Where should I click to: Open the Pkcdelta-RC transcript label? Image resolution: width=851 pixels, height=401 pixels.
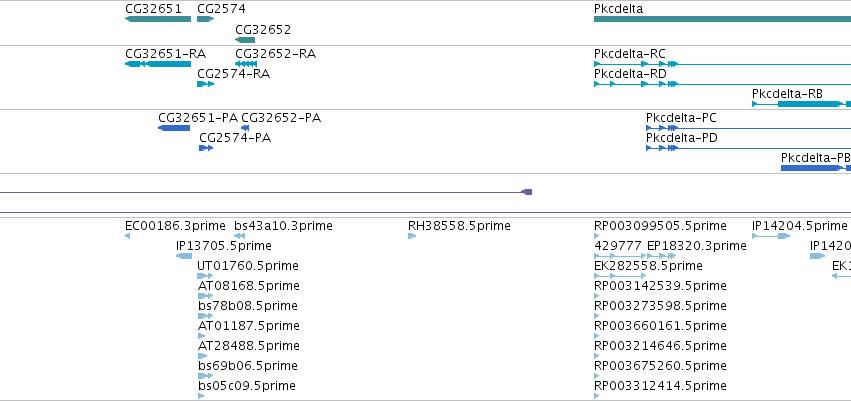tap(630, 54)
